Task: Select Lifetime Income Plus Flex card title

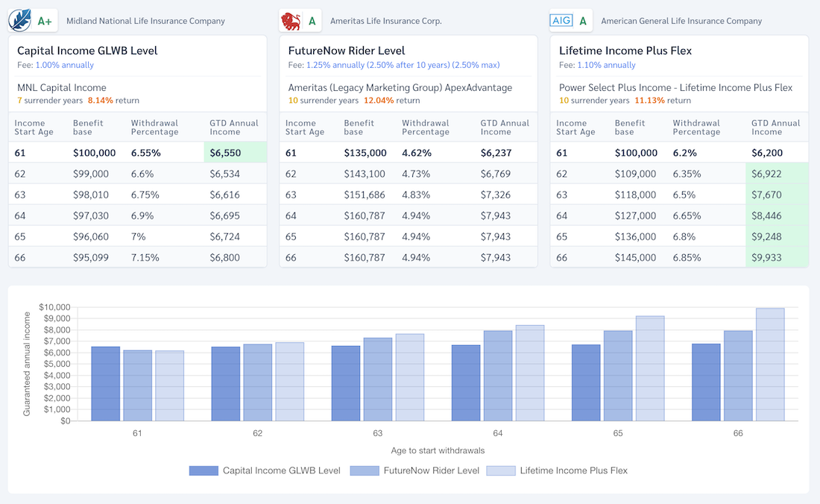Action: (x=625, y=51)
